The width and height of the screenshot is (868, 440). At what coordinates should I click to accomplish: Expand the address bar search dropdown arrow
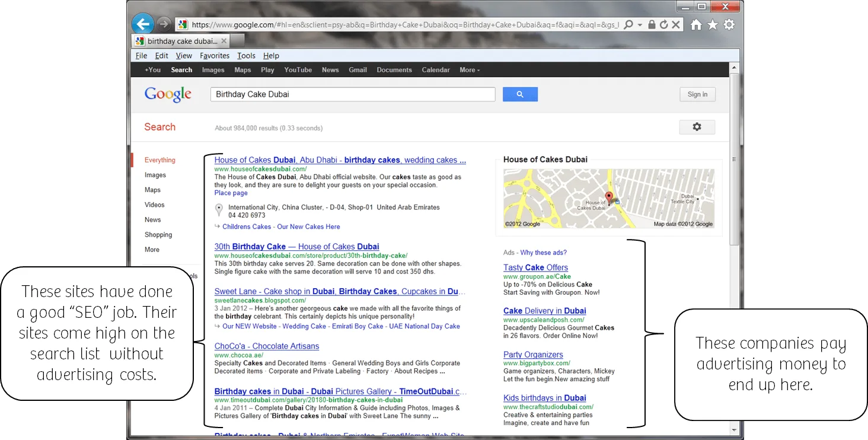[x=640, y=25]
